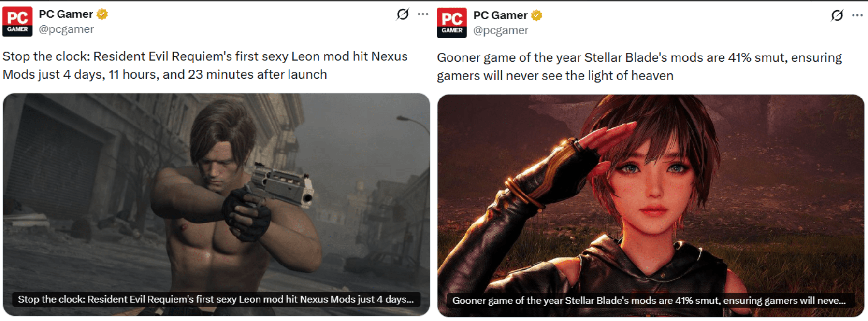
Task: Click Grok icon on Stellar Blade tweet
Action: point(837,15)
